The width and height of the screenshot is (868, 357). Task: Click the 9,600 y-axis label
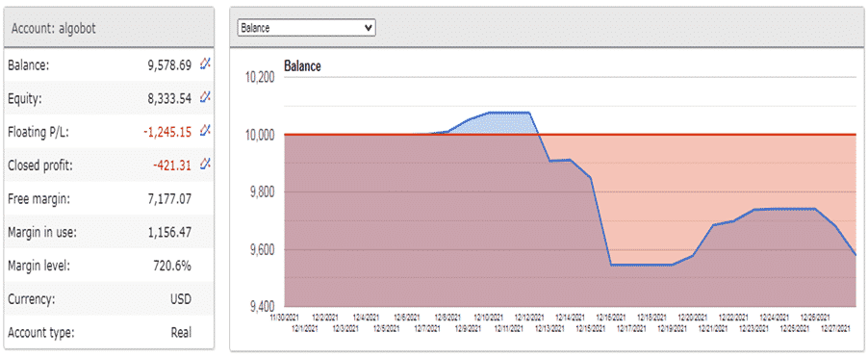262,249
